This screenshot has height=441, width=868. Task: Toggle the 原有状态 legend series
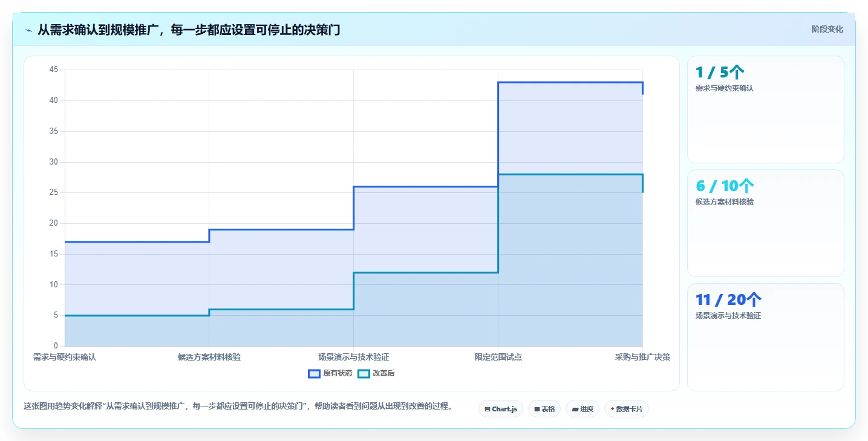(x=330, y=373)
